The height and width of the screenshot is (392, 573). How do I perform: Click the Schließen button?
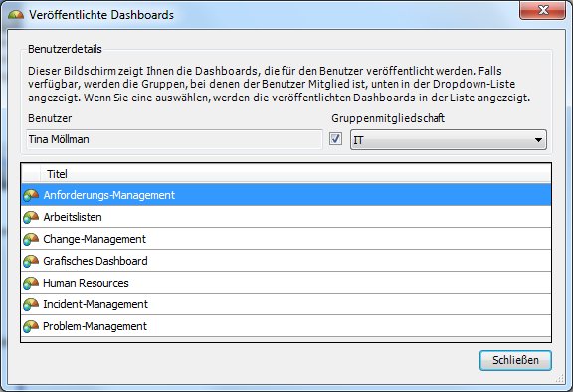pyautogui.click(x=515, y=360)
